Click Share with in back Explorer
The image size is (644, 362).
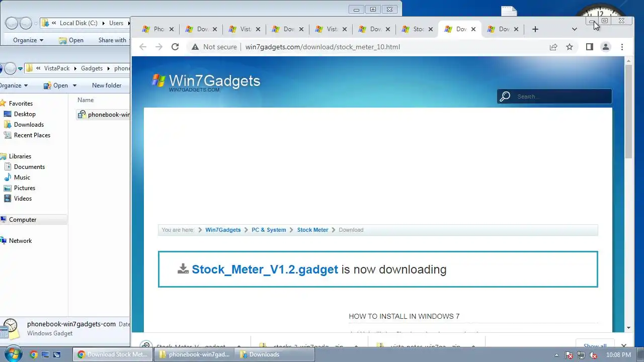click(112, 40)
